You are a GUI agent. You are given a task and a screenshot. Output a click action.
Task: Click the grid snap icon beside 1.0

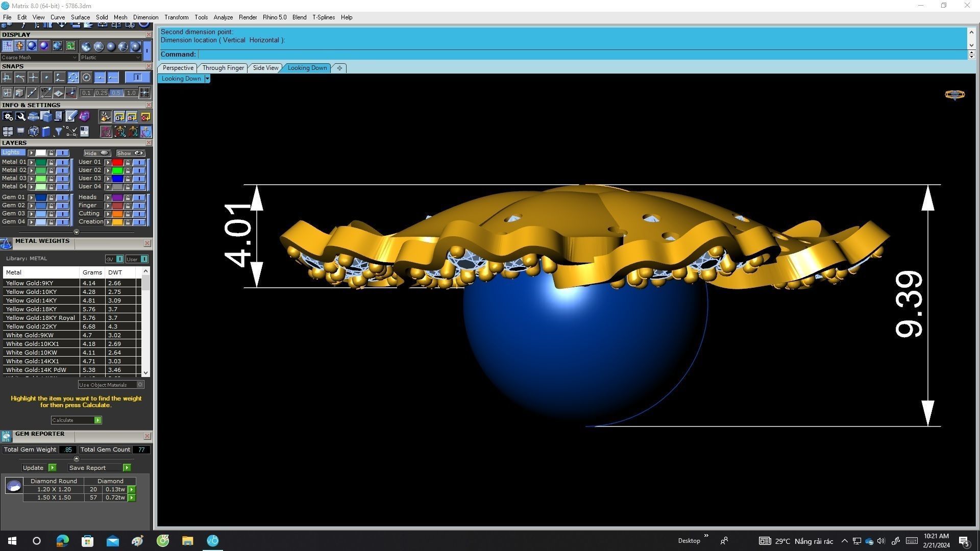[145, 93]
